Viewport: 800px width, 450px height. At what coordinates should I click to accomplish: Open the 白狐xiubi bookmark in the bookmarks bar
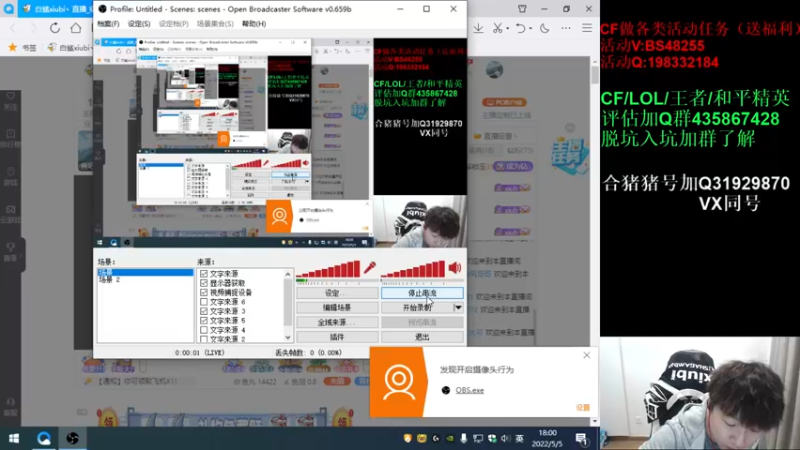[69, 47]
